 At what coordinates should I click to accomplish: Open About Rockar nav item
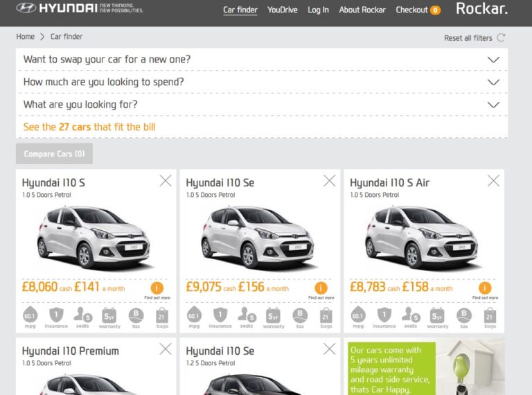[362, 10]
